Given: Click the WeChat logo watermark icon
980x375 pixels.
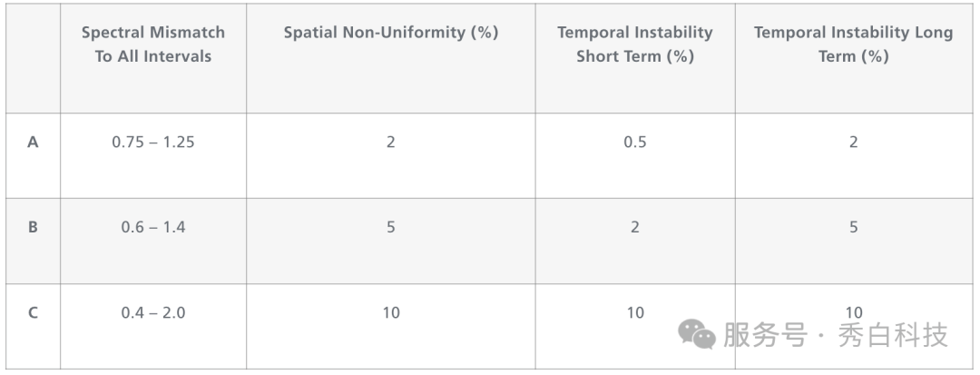Looking at the screenshot, I should click(x=698, y=335).
